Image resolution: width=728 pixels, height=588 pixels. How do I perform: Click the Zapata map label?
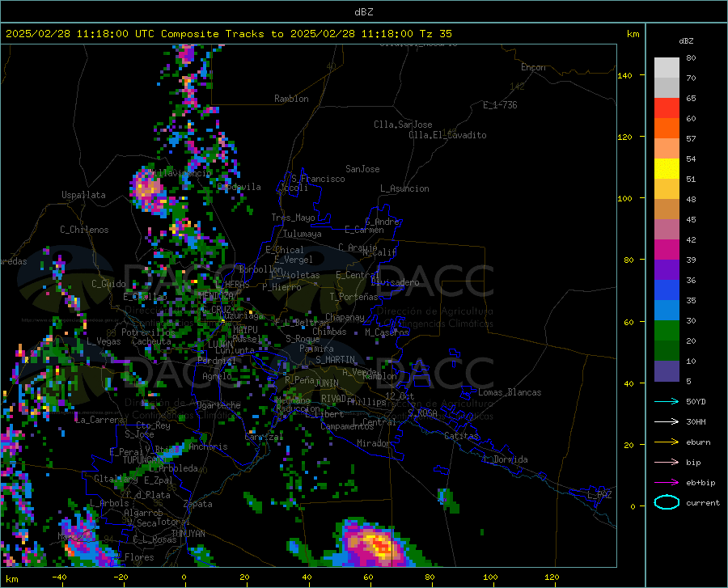(198, 504)
